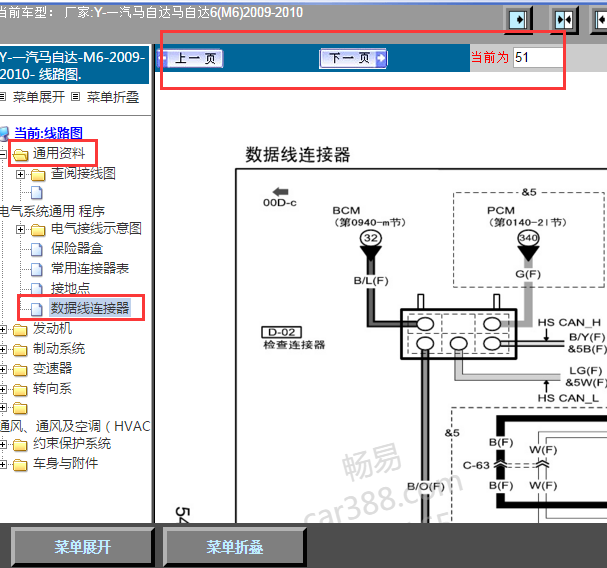
Task: Click the 发动机 folder icon
Action: (20, 330)
